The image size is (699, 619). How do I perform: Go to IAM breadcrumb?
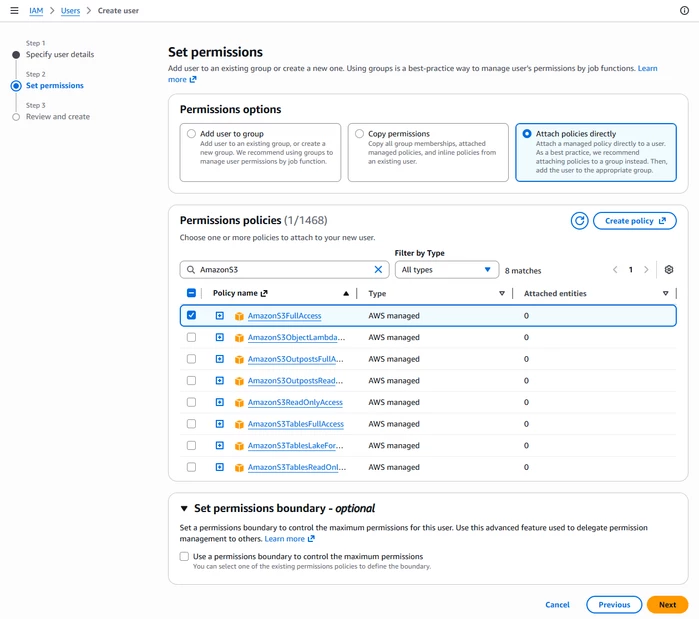36,11
